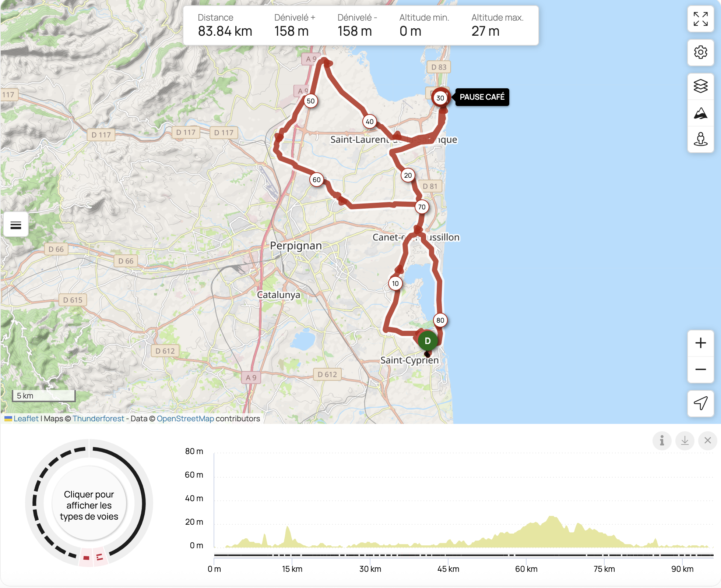Screen dimensions: 721x588
Task: Open the Thunderforest attribution link
Action: click(x=98, y=418)
